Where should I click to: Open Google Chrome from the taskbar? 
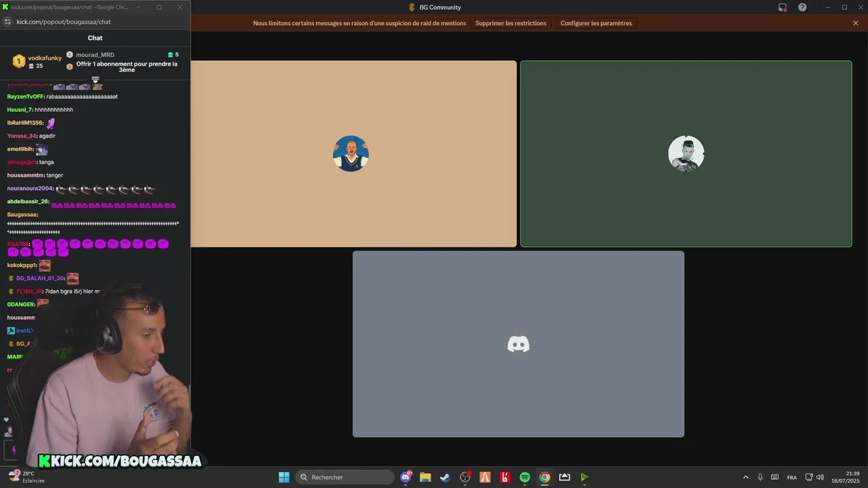click(x=545, y=477)
